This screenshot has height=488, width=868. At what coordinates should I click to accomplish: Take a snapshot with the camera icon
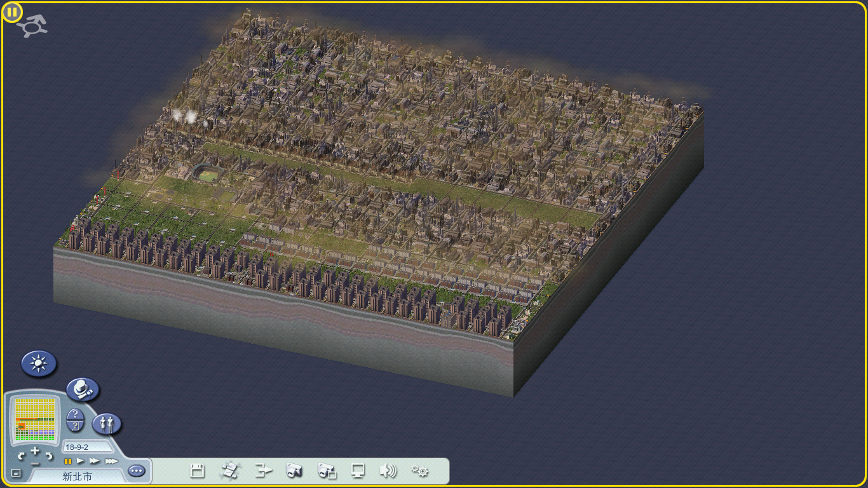294,471
